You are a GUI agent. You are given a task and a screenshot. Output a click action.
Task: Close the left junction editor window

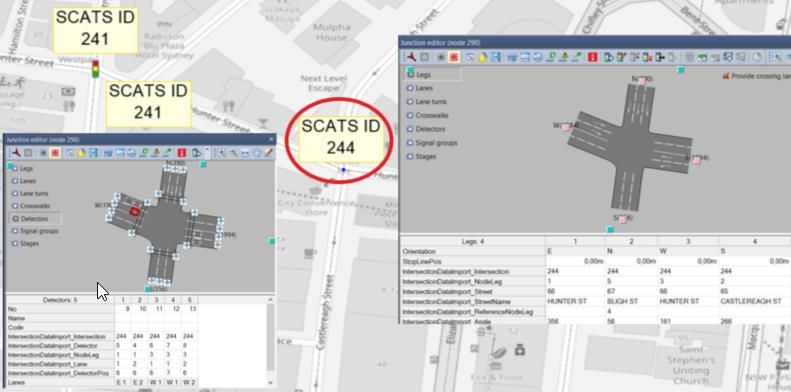coord(271,139)
